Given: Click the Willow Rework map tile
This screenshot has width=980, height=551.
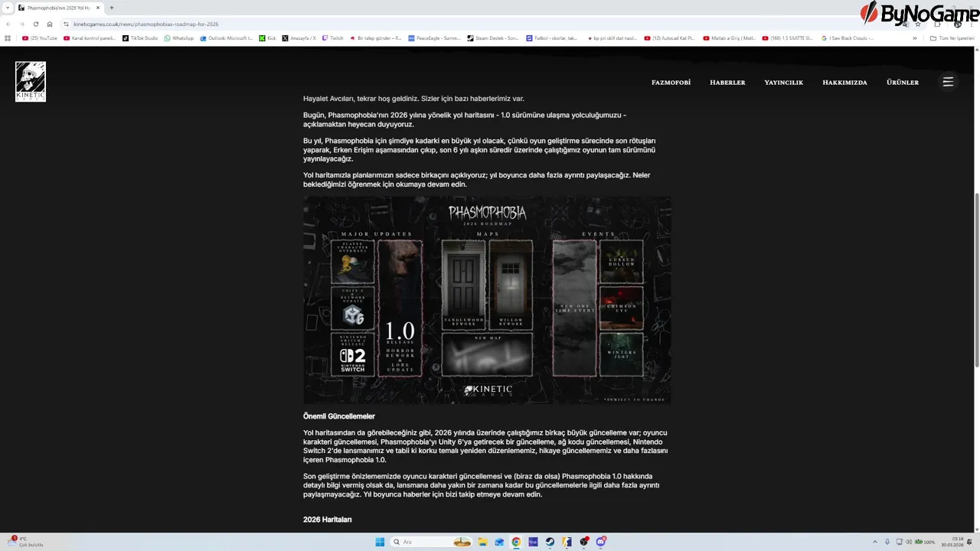Looking at the screenshot, I should pyautogui.click(x=510, y=285).
